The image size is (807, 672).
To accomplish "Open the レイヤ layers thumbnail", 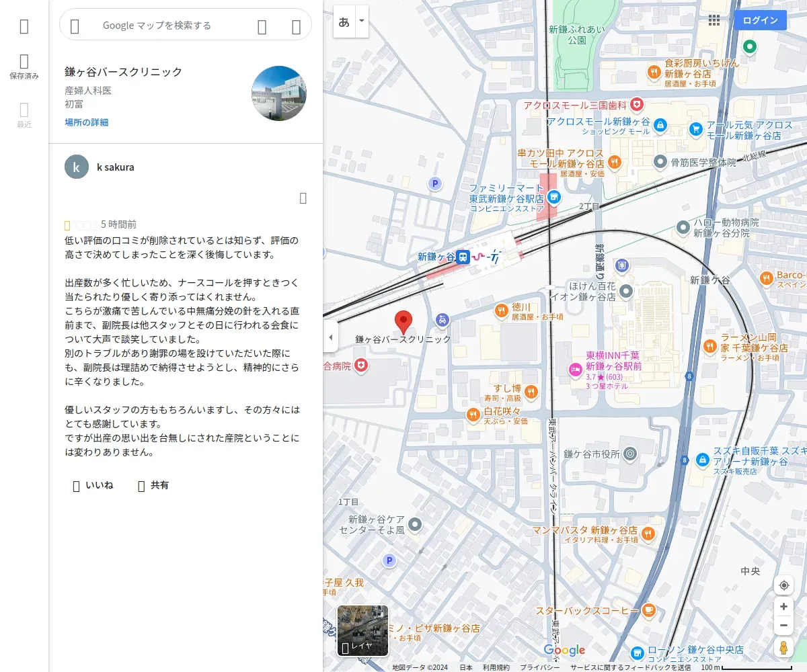I will [362, 630].
